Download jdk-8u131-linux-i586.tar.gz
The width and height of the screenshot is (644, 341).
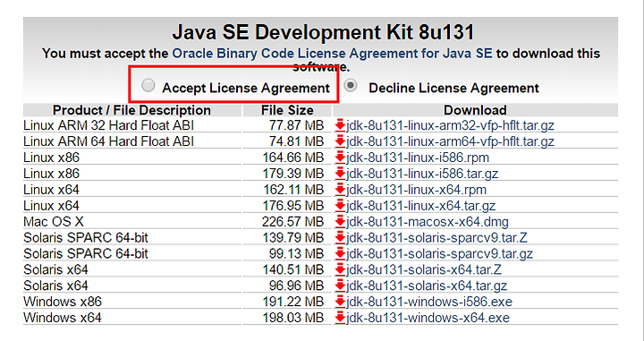(x=422, y=174)
